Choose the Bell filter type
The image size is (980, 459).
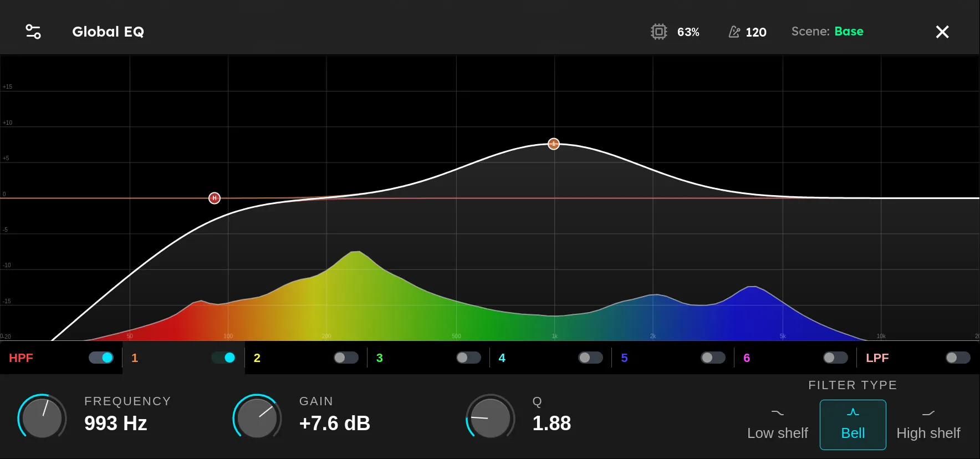[853, 425]
